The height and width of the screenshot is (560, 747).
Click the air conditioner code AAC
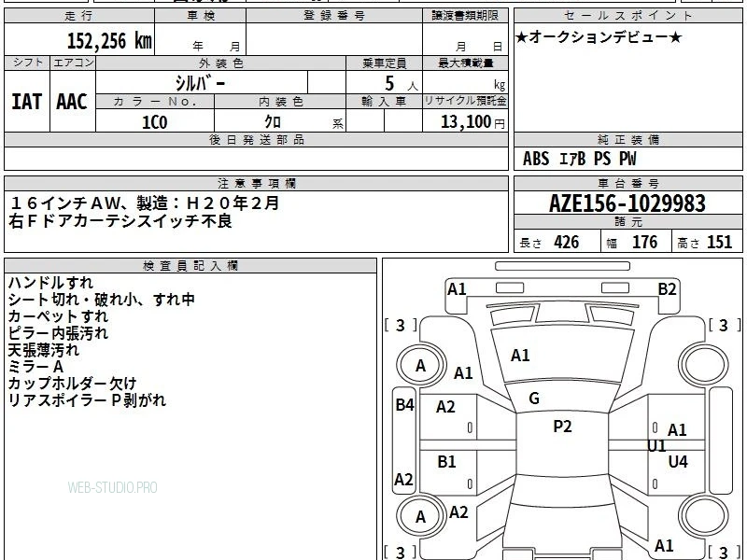coord(72,102)
